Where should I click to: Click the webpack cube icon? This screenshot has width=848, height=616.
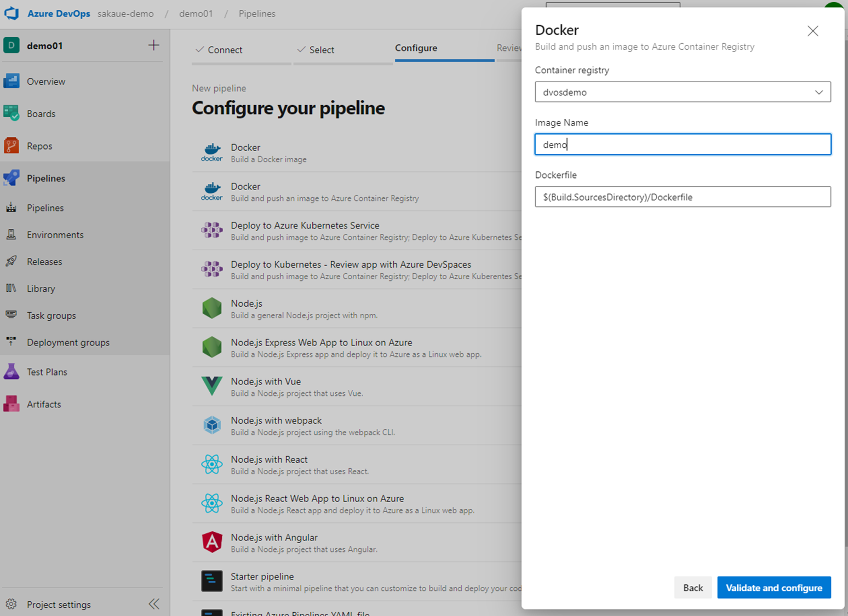pyautogui.click(x=212, y=425)
